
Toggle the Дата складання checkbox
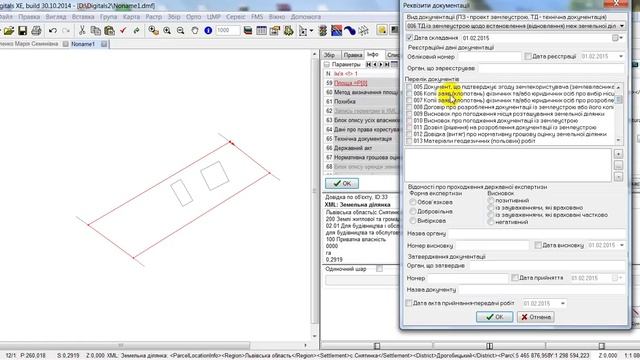coord(409,38)
